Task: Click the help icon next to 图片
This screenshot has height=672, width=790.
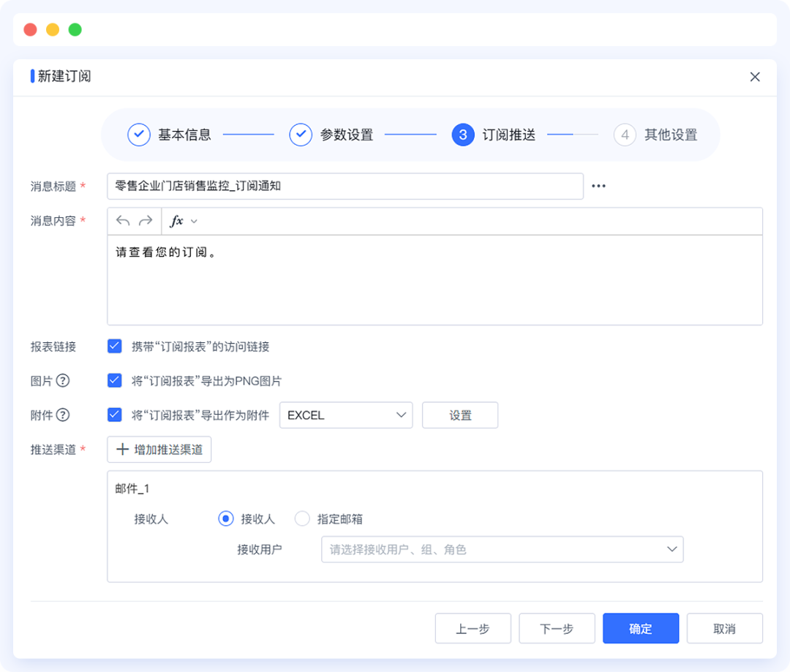Action: coord(64,380)
